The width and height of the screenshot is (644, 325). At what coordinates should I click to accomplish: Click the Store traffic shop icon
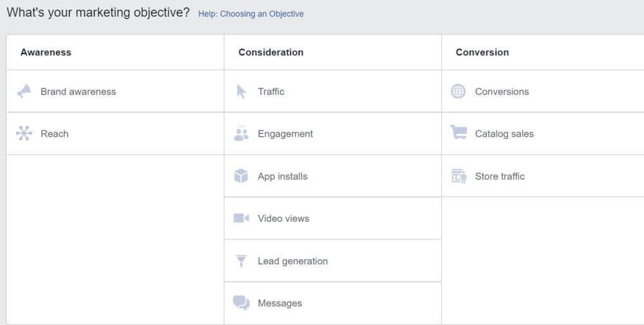459,176
